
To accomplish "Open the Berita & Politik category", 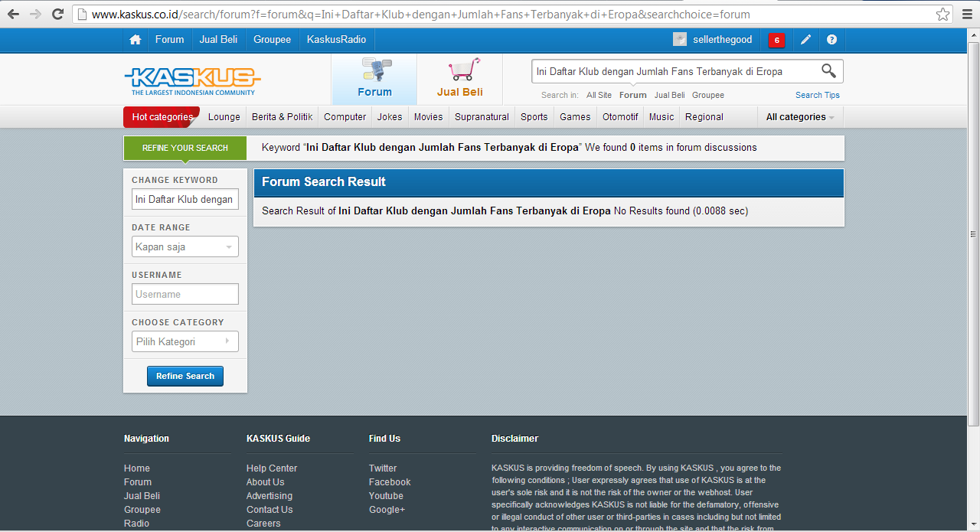I will (x=283, y=117).
